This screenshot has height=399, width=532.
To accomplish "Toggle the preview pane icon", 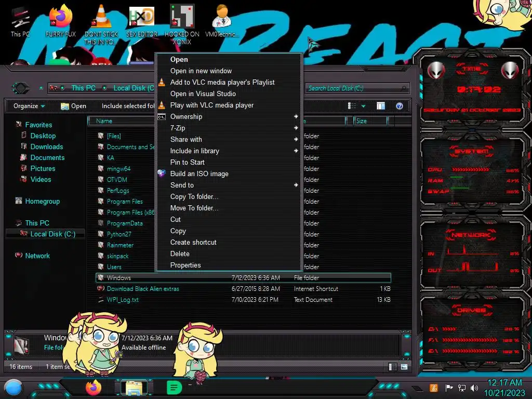I will (381, 106).
